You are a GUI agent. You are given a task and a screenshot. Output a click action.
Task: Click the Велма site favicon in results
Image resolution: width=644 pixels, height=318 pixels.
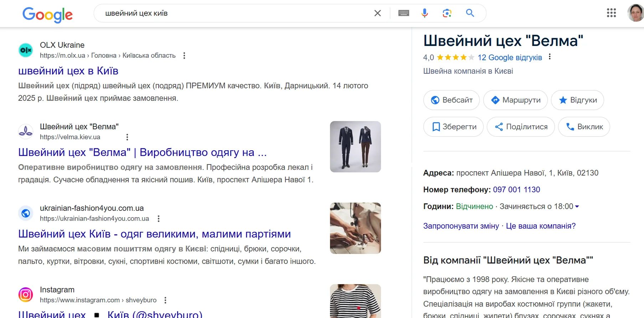coord(26,132)
